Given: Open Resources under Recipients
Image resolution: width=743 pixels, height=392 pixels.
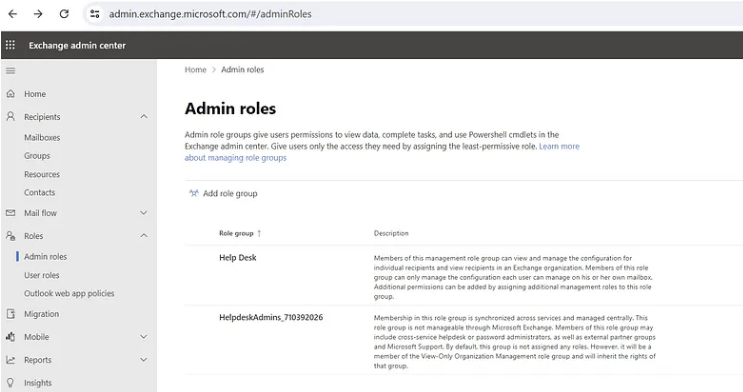Looking at the screenshot, I should (x=42, y=174).
